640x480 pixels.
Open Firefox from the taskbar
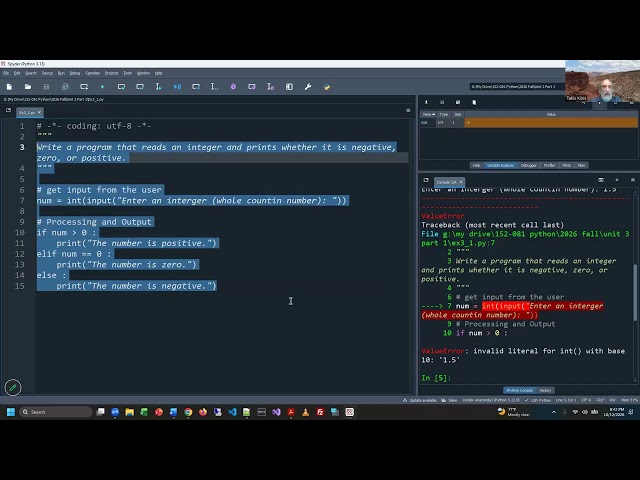[x=203, y=412]
